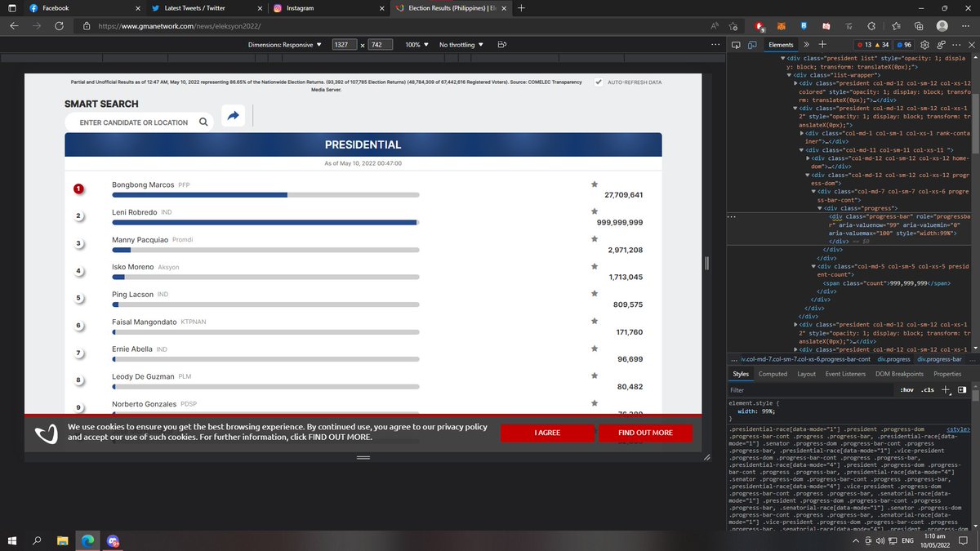Click the smart search magnifier icon
The image size is (980, 551).
point(203,122)
